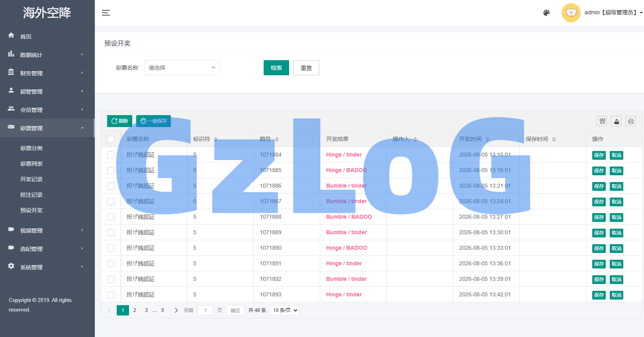Check the row for 期号 1071884
This screenshot has width=644, height=337.
(x=111, y=155)
